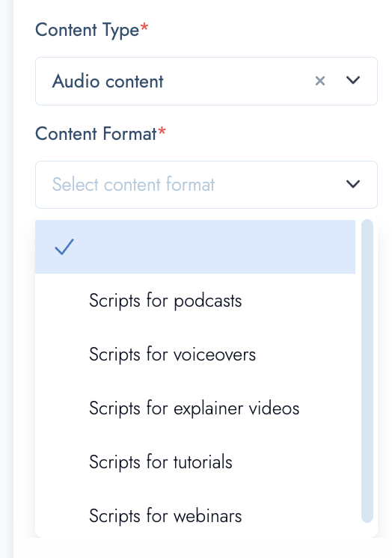Open the Content Format chevron arrow

pos(353,184)
